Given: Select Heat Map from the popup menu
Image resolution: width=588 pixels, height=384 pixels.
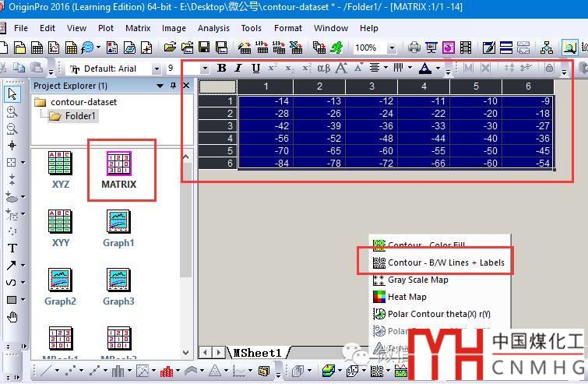Looking at the screenshot, I should pos(407,297).
